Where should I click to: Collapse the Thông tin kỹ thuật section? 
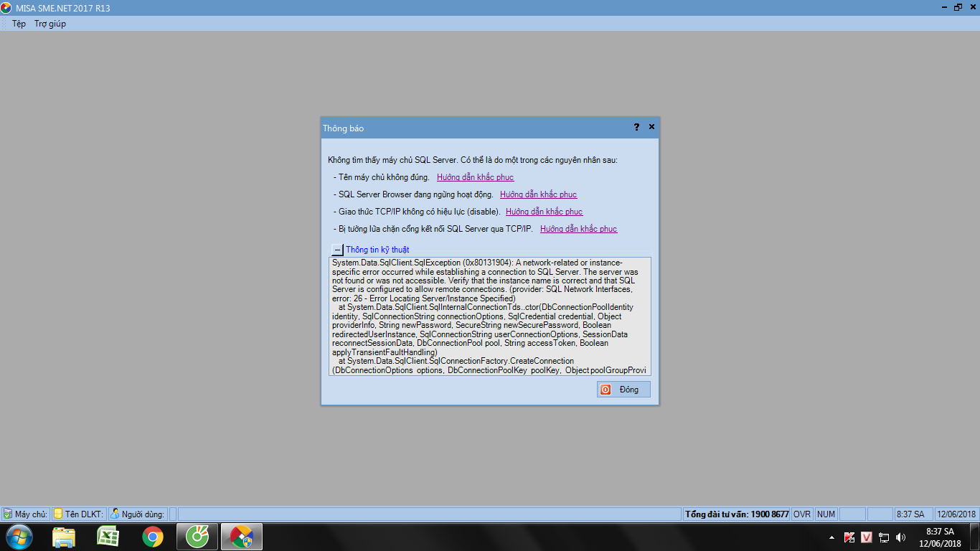[337, 250]
